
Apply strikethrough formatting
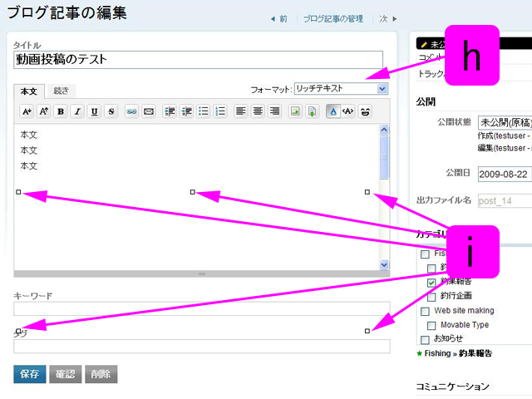(x=111, y=111)
